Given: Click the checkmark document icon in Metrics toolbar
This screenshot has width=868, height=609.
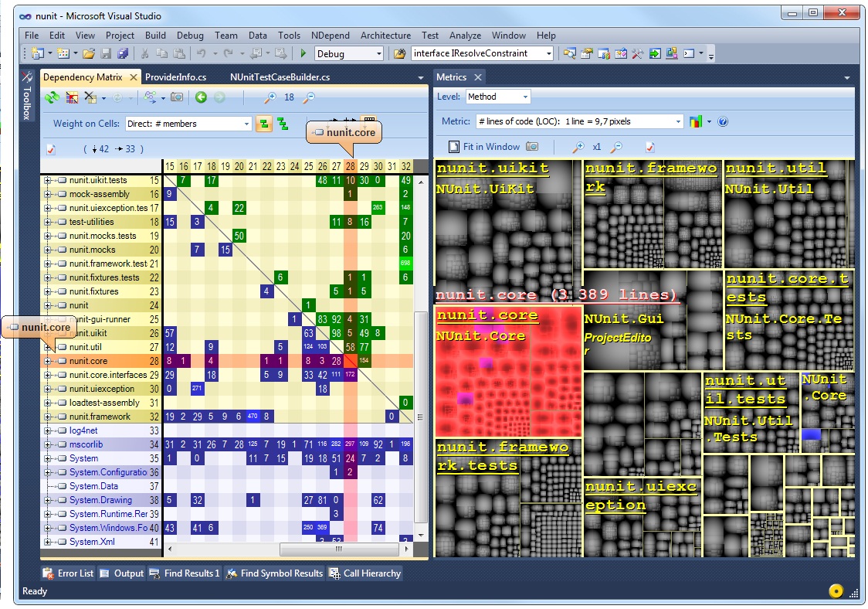Looking at the screenshot, I should [x=650, y=147].
